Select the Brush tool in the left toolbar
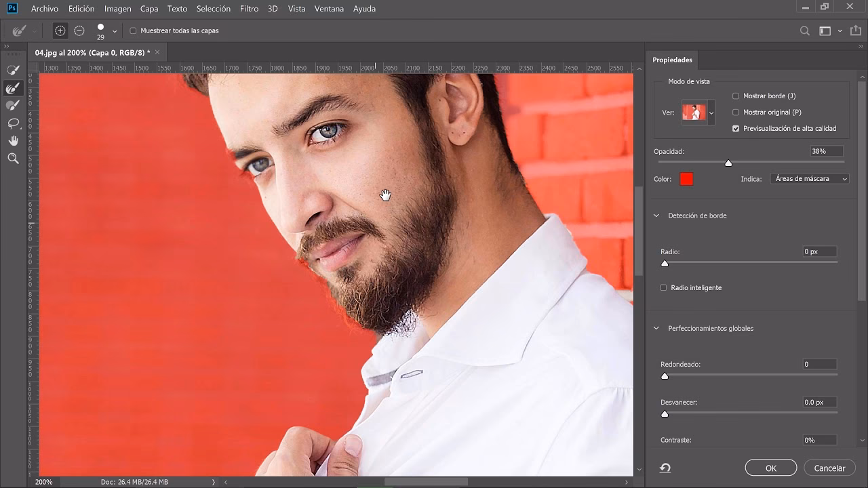The image size is (868, 488). click(x=12, y=105)
